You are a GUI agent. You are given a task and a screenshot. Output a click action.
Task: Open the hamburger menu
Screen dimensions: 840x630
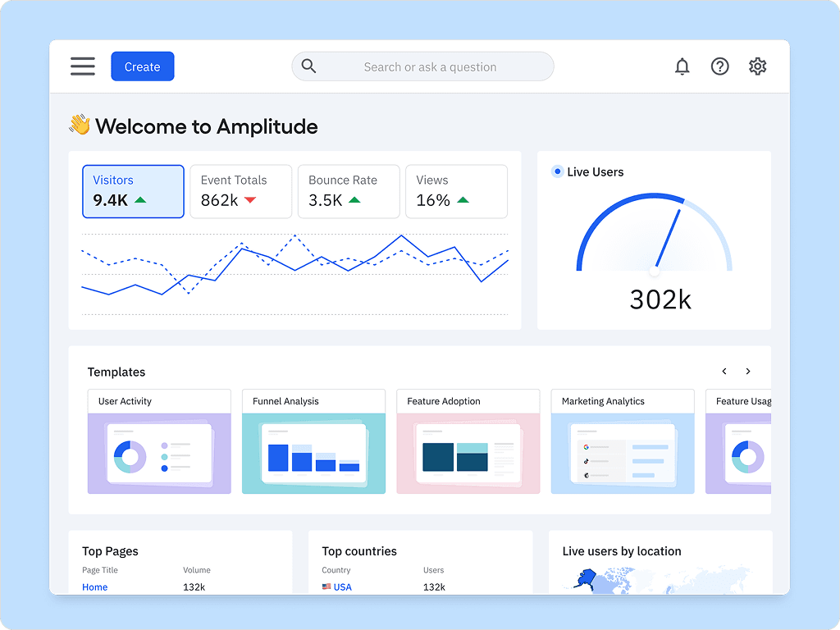(x=82, y=66)
